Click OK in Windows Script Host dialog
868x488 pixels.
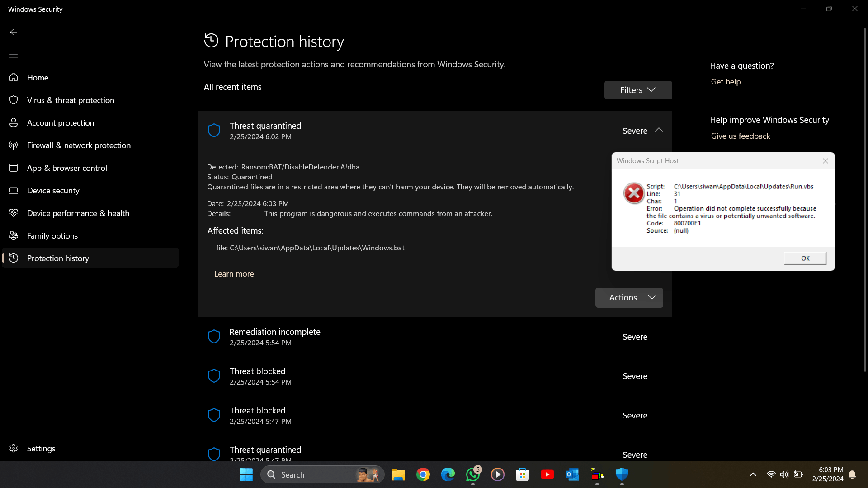coord(805,258)
